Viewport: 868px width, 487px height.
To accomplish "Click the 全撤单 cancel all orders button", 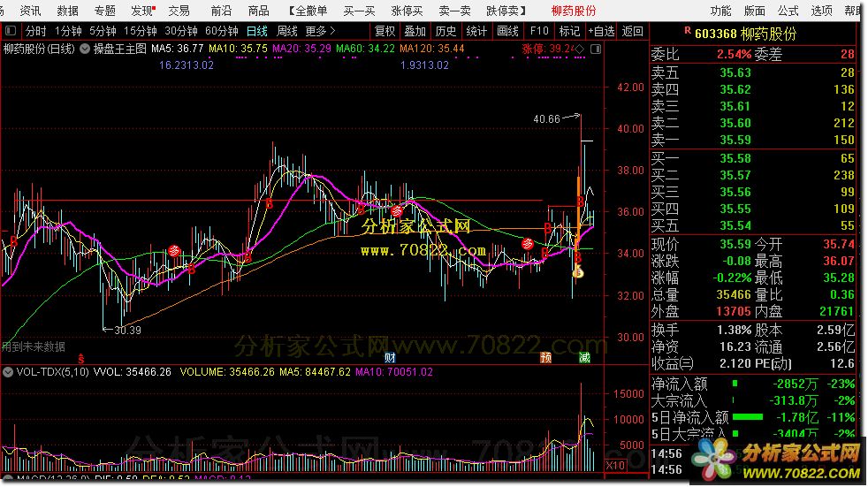I will (x=311, y=11).
